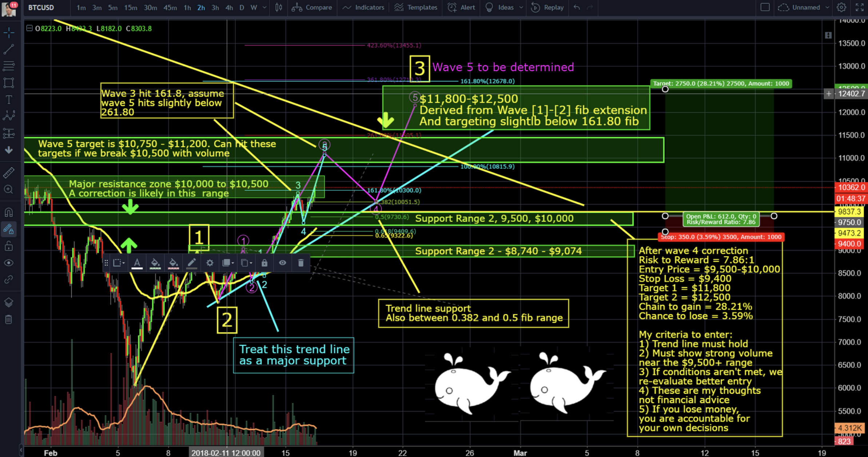This screenshot has height=457, width=868.
Task: Expand more timeframes chevron after W
Action: pyautogui.click(x=264, y=7)
